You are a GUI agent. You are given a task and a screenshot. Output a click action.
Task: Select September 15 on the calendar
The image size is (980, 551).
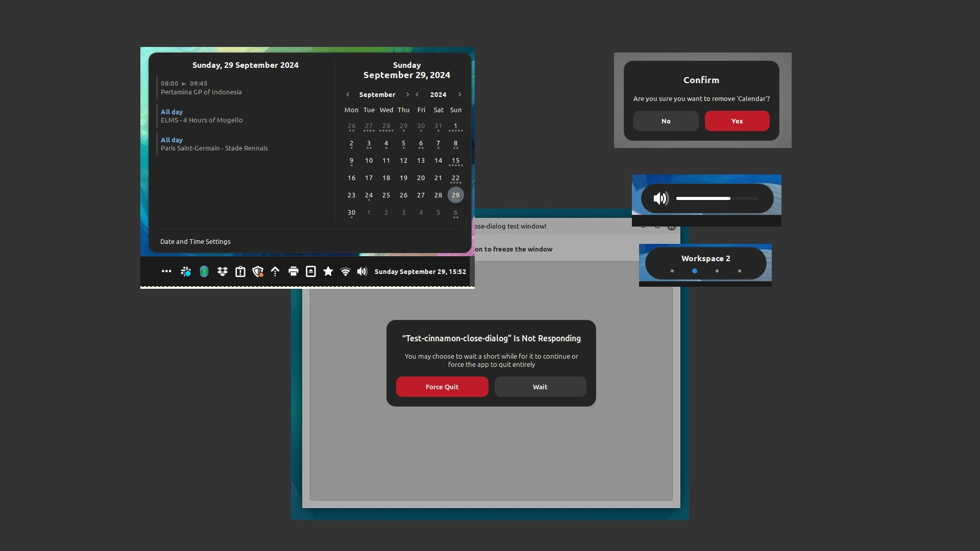tap(456, 160)
